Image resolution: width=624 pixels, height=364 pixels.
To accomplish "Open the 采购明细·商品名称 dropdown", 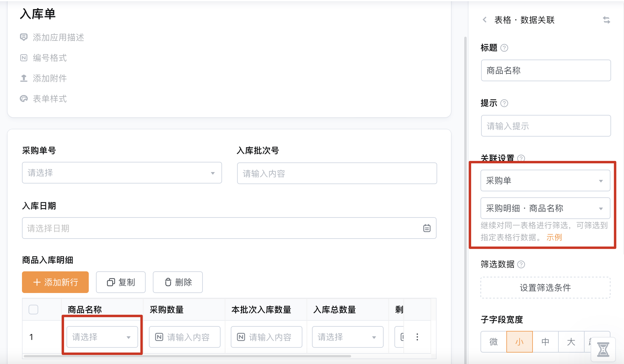I will click(545, 208).
